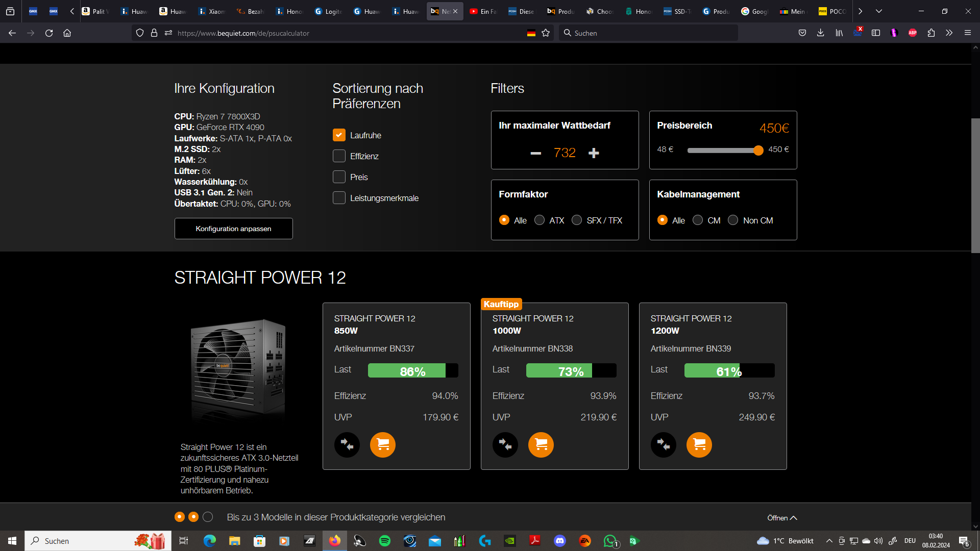Show more toolbar items chevron
This screenshot has width=980, height=551.
tap(949, 33)
